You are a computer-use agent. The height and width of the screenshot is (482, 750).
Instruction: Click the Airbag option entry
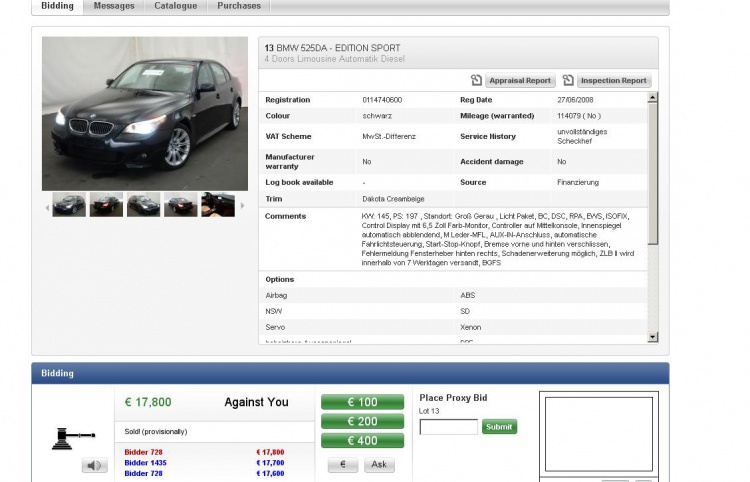276,296
